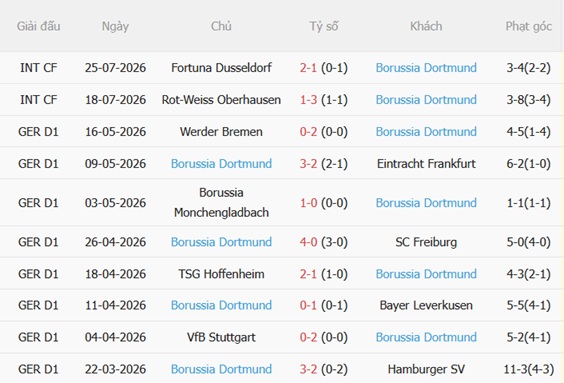Select Fortuna Dusseldorf home team name
The width and height of the screenshot is (564, 383).
pyautogui.click(x=221, y=68)
